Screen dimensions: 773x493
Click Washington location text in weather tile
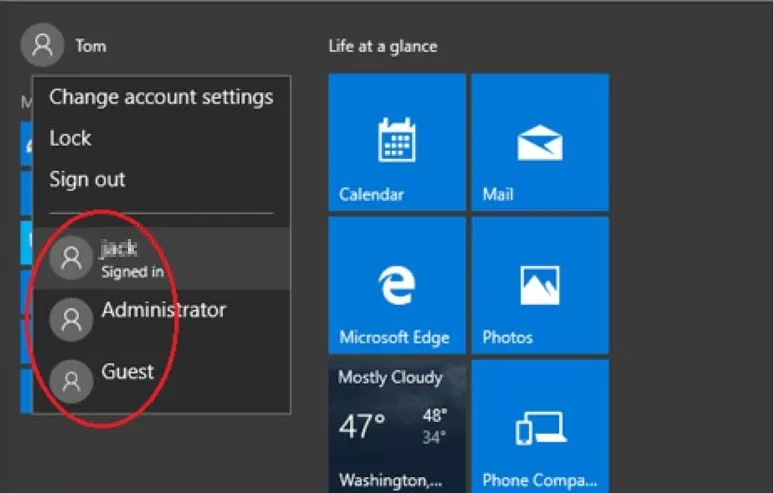(390, 480)
